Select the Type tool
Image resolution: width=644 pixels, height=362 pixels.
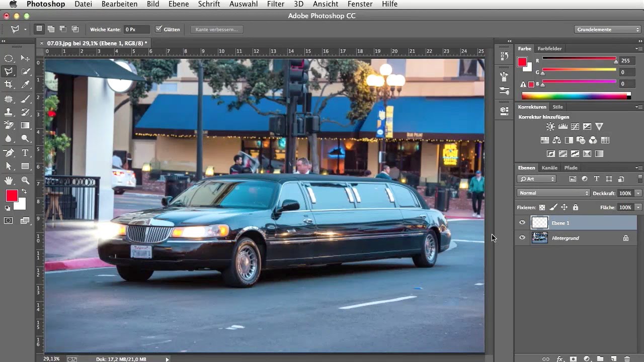25,153
